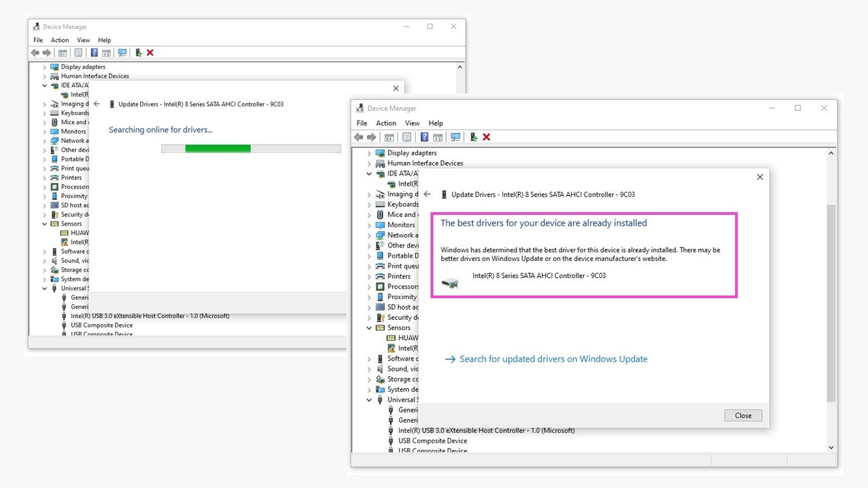Click Scan for hardware changes icon in searching-drivers window
This screenshot has height=488, width=868.
pyautogui.click(x=122, y=53)
